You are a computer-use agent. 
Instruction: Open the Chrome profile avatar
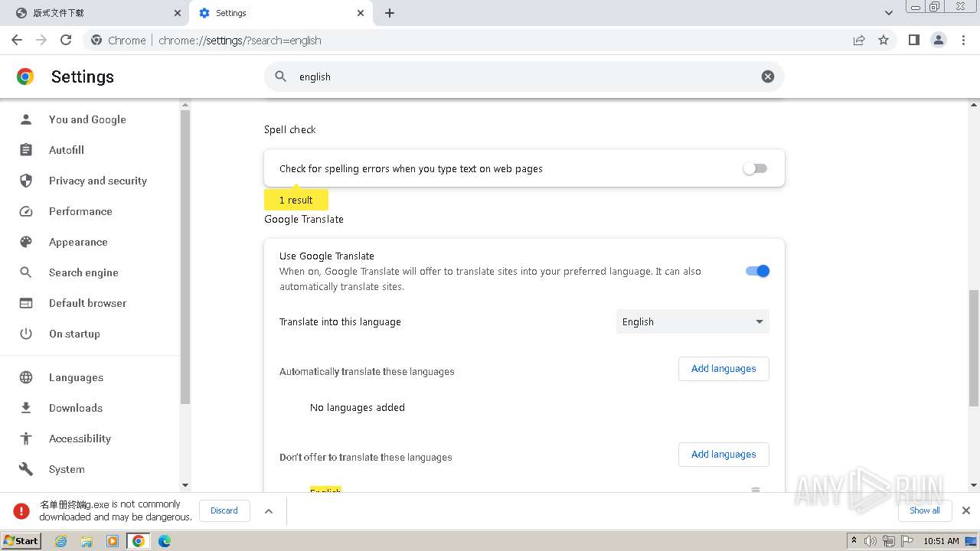tap(938, 40)
